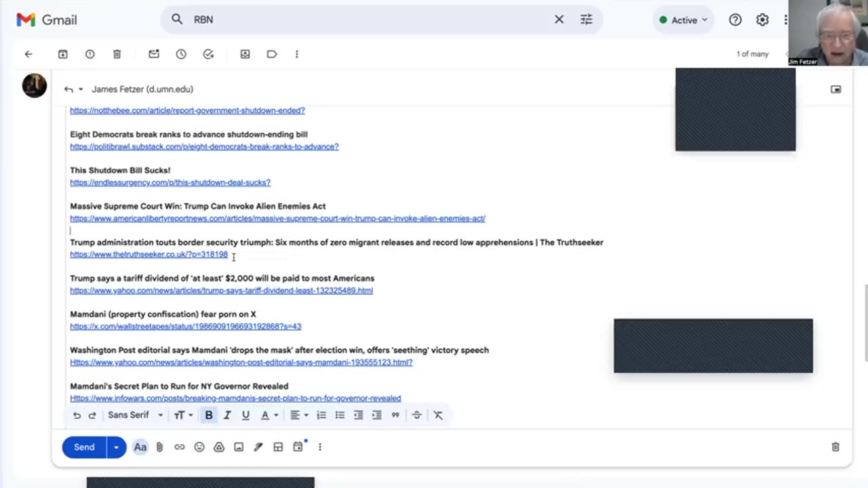Insert files using Google Drive
The image size is (868, 488).
[218, 447]
